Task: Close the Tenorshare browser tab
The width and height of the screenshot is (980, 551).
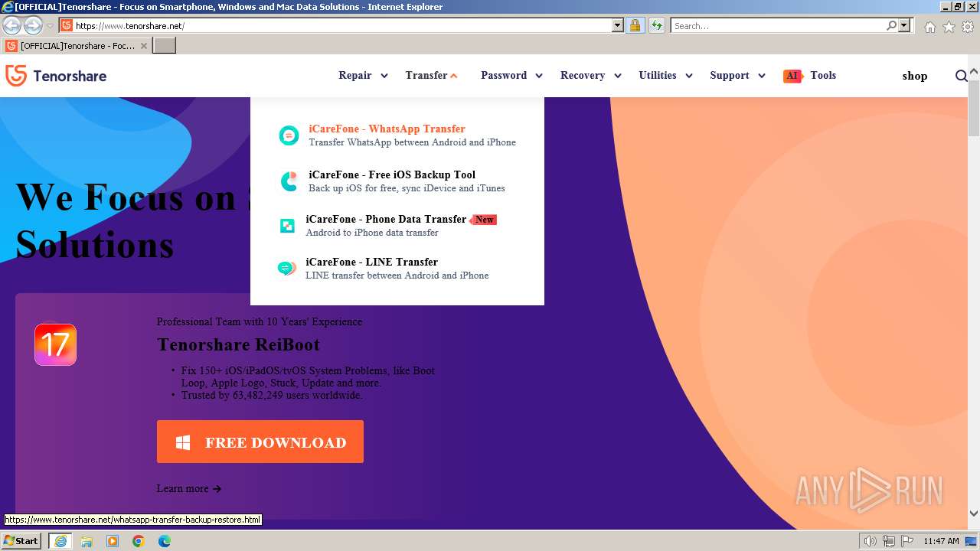Action: tap(144, 46)
